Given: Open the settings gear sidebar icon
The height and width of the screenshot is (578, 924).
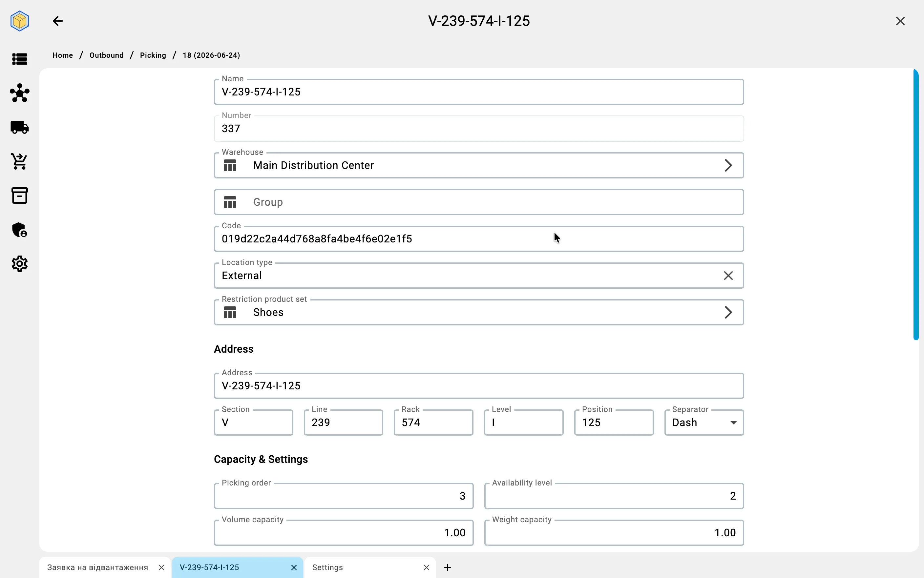Looking at the screenshot, I should click(19, 264).
